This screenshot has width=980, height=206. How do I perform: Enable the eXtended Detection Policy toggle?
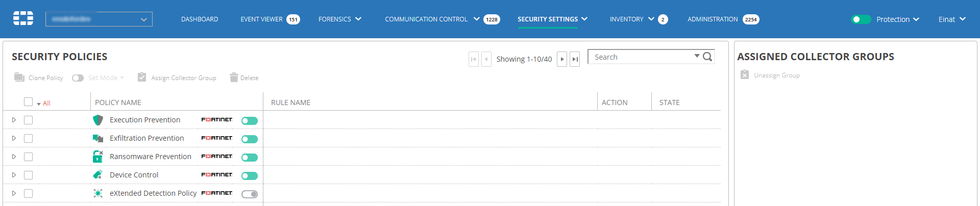(250, 194)
